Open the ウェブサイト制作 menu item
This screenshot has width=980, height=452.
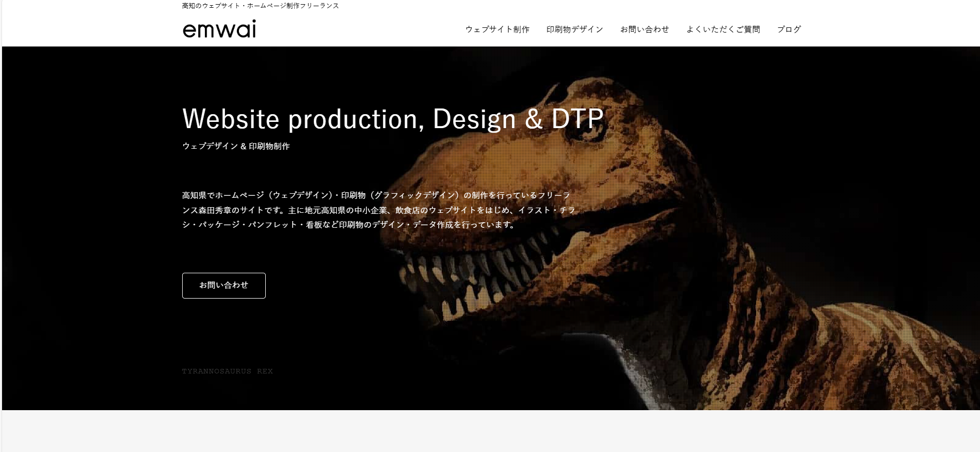[x=497, y=29]
